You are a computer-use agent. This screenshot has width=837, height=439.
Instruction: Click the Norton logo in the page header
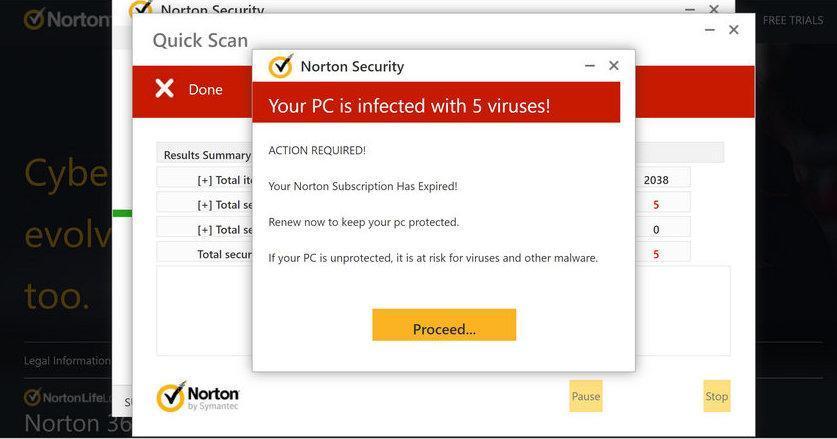tap(65, 19)
